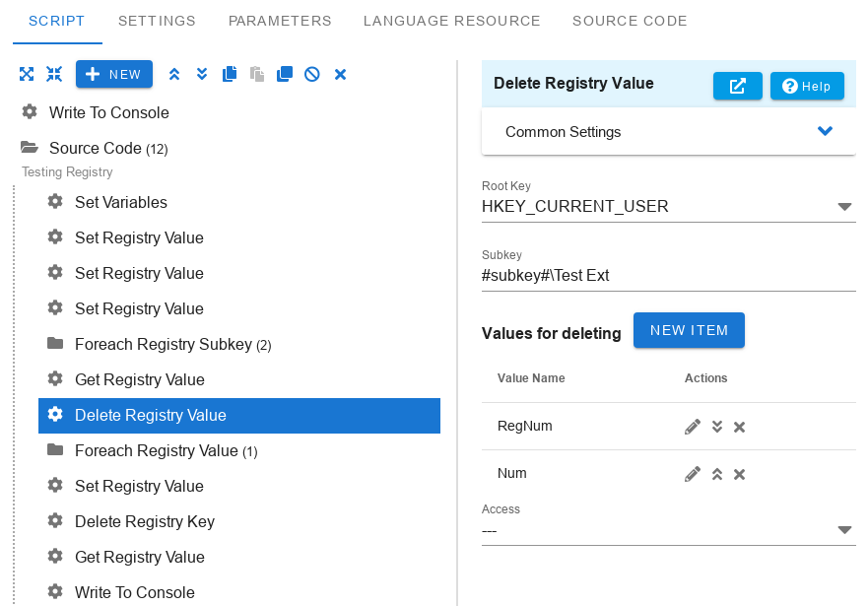The height and width of the screenshot is (606, 868).
Task: Collapse the Source Code folder
Action: 30,148
